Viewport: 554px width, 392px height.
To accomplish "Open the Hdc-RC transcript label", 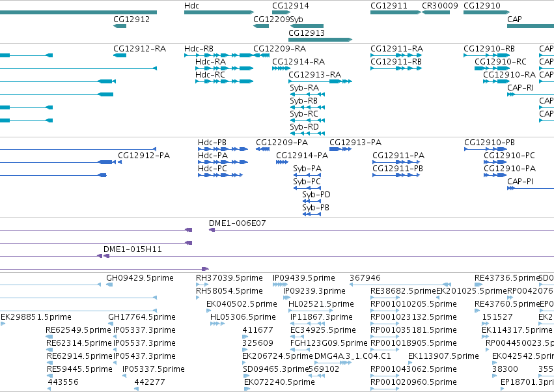I will (x=210, y=75).
